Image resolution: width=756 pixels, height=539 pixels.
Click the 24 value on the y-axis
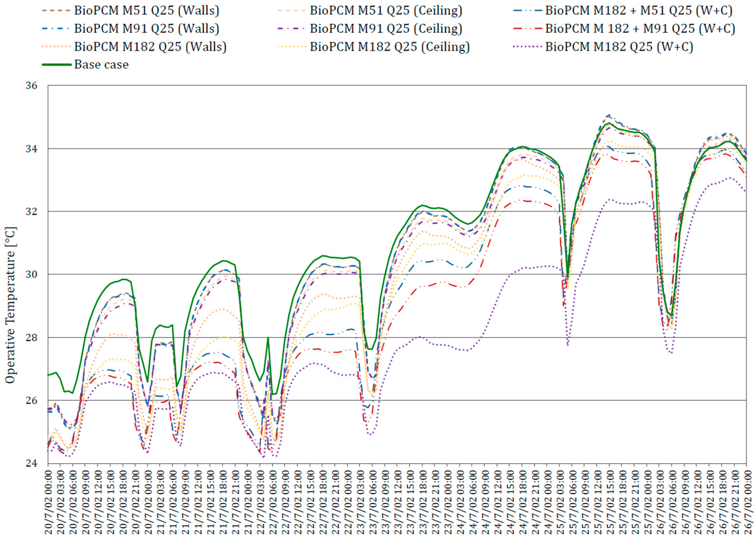click(32, 463)
